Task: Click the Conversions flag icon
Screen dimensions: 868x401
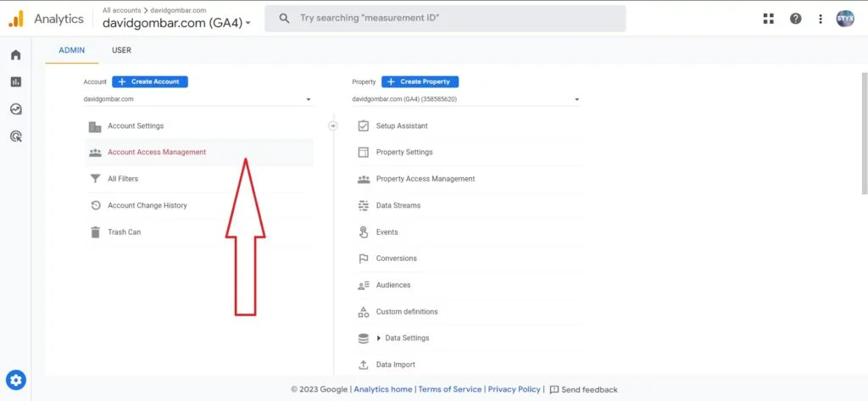Action: pyautogui.click(x=363, y=259)
